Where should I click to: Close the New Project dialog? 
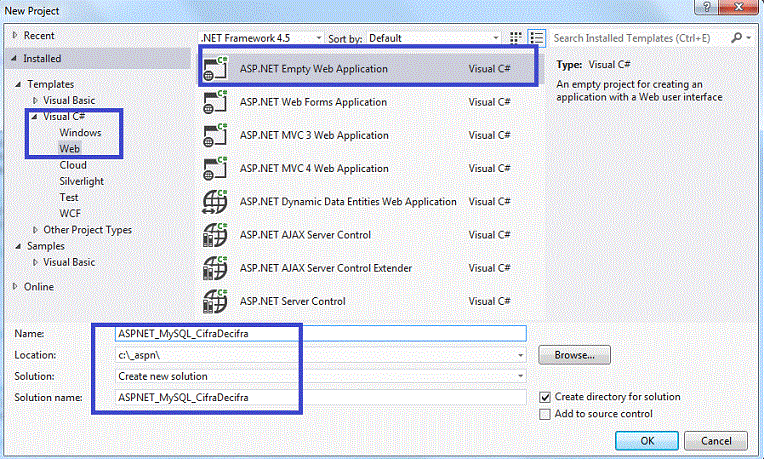pos(740,7)
